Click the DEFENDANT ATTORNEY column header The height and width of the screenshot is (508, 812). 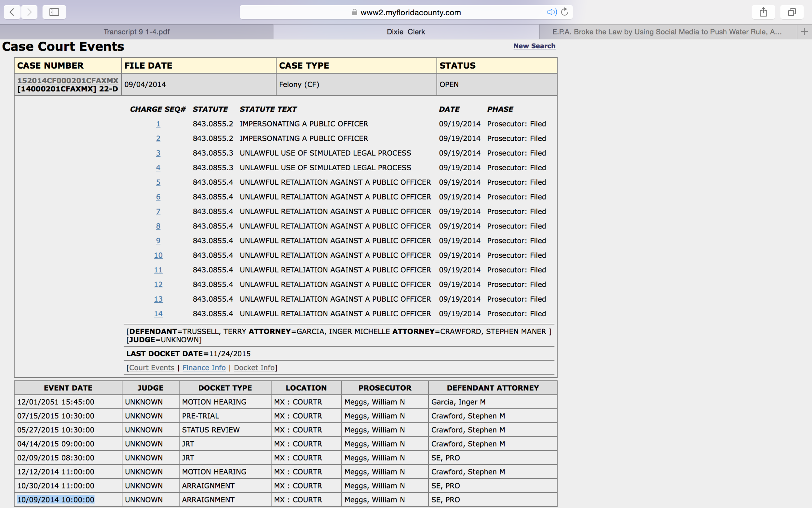pos(492,388)
